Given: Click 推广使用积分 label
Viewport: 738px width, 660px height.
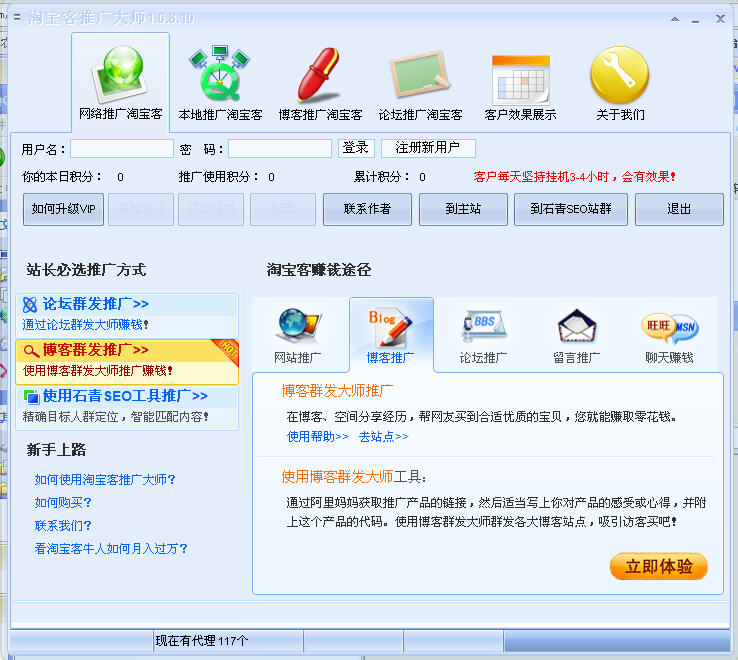Looking at the screenshot, I should 219,177.
